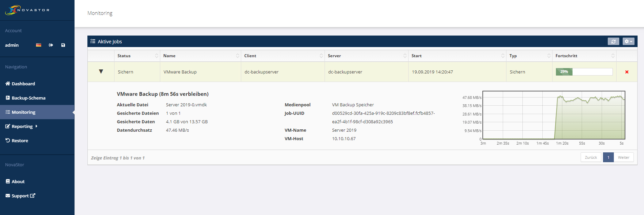The height and width of the screenshot is (215, 644).
Task: Open the Restore page
Action: point(20,141)
